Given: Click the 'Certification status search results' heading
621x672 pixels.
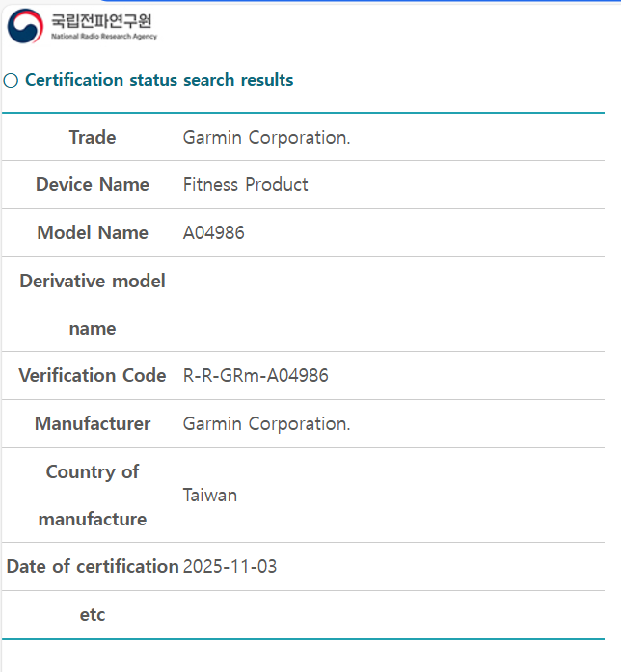Looking at the screenshot, I should (x=159, y=80).
